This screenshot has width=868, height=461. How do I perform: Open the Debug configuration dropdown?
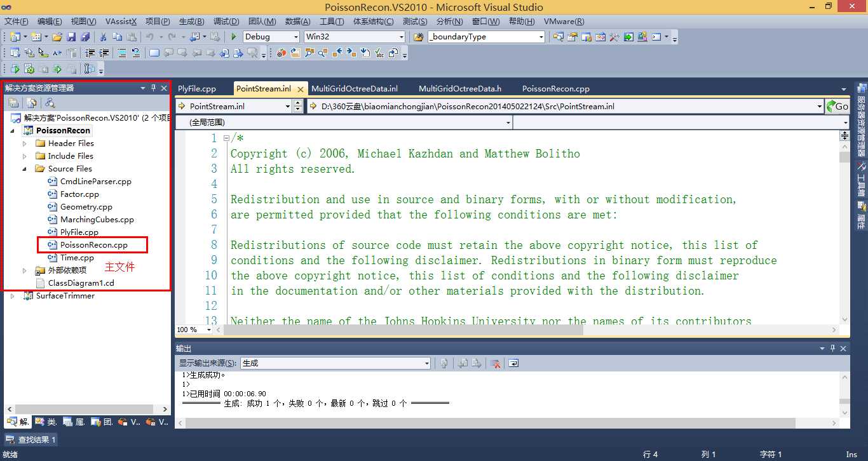point(295,37)
